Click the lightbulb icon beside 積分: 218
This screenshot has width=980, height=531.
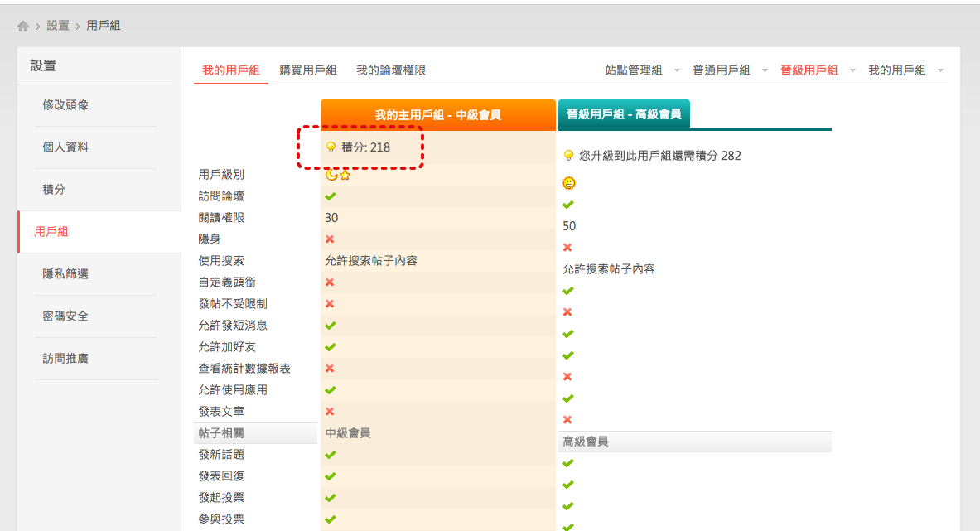click(x=331, y=147)
